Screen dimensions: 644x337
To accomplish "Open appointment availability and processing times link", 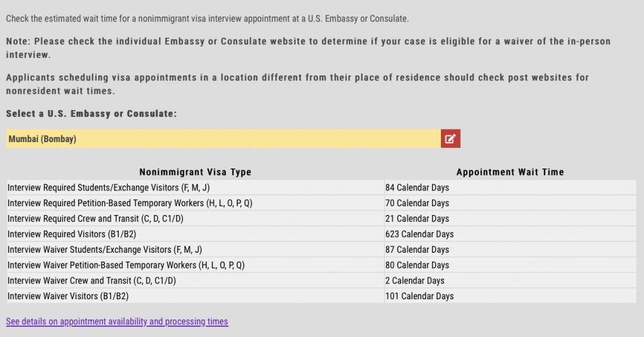I will (117, 321).
